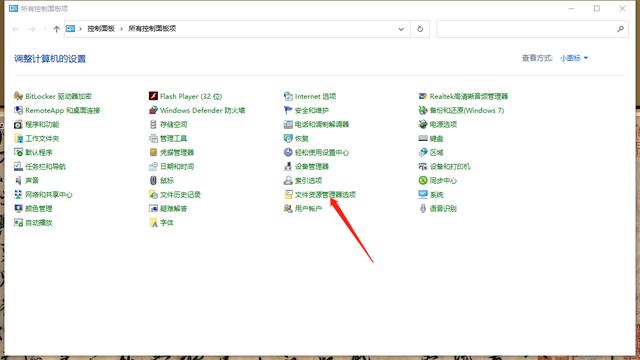Open 默认程序 icon
The height and width of the screenshot is (360, 640).
tap(18, 152)
